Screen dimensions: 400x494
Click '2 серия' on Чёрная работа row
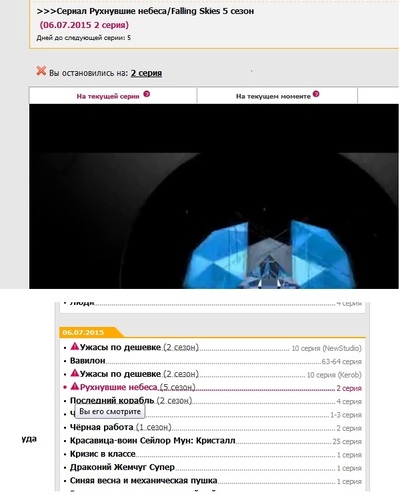click(x=349, y=428)
